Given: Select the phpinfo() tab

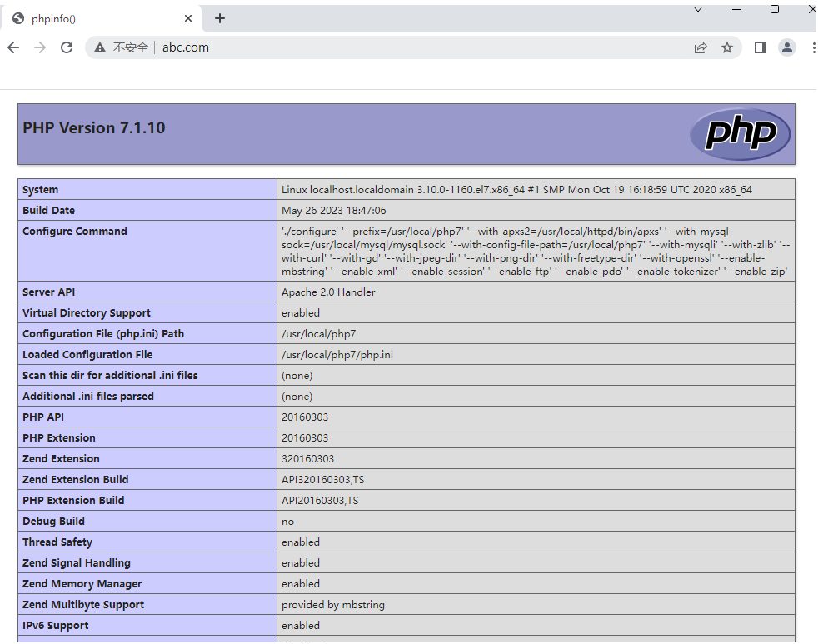Looking at the screenshot, I should [101, 19].
